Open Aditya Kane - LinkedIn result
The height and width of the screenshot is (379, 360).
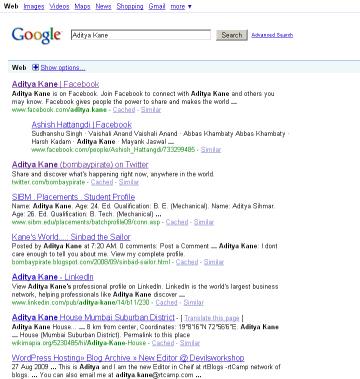tap(53, 277)
